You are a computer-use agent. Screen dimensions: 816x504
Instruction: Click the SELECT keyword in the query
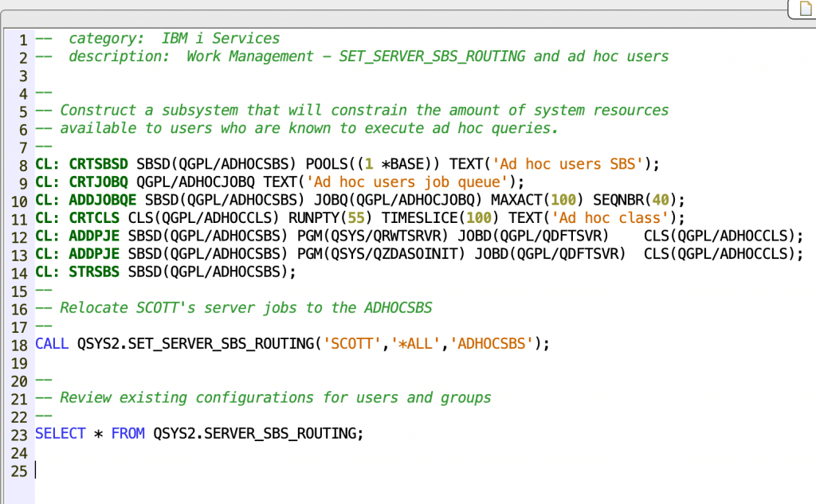coord(60,434)
